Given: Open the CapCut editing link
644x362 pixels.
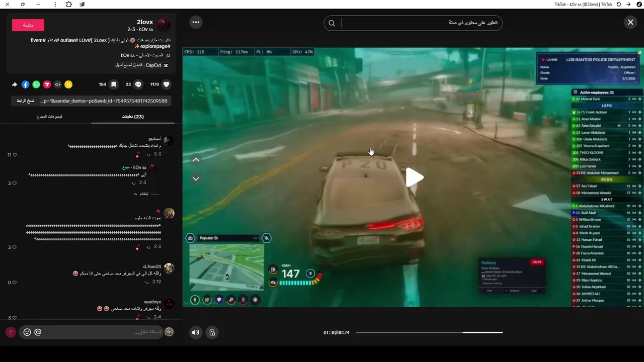Looking at the screenshot, I should click(142, 65).
